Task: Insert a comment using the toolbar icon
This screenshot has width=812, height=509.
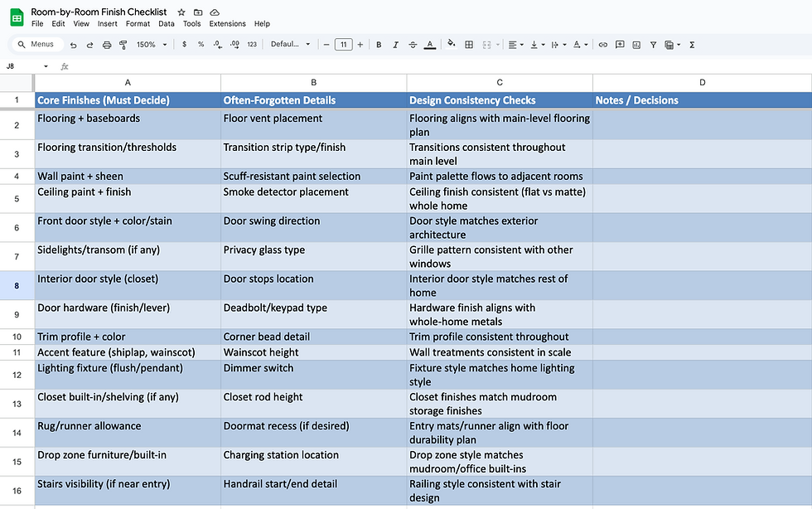Action: pyautogui.click(x=619, y=45)
